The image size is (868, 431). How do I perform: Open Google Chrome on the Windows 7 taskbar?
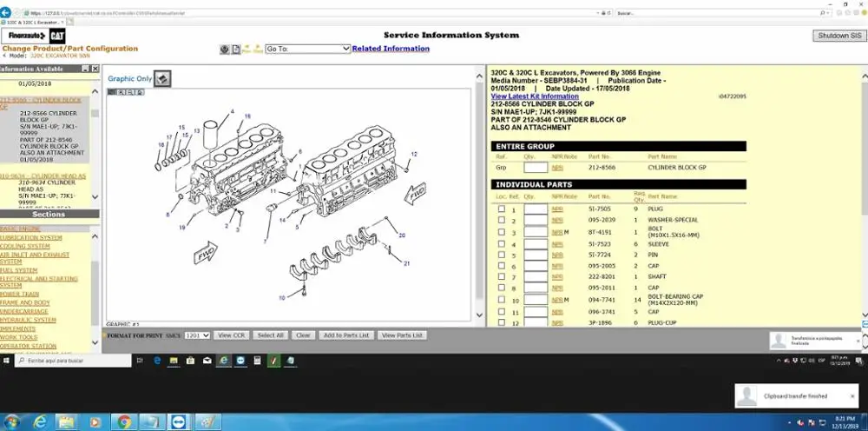(x=123, y=422)
